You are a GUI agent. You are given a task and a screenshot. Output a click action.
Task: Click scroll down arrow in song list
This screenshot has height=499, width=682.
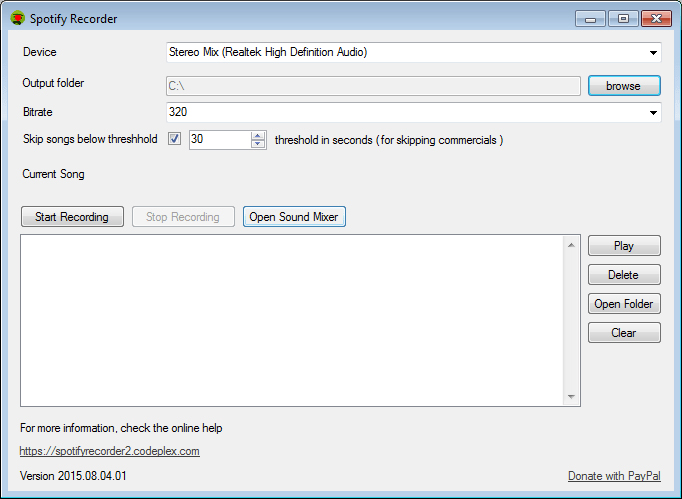[x=571, y=396]
